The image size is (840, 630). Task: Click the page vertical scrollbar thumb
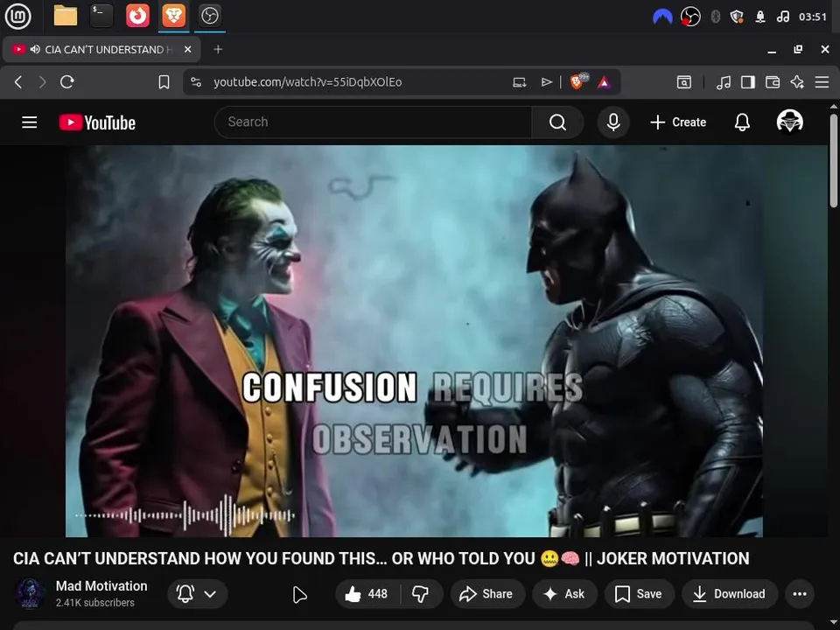(834, 159)
